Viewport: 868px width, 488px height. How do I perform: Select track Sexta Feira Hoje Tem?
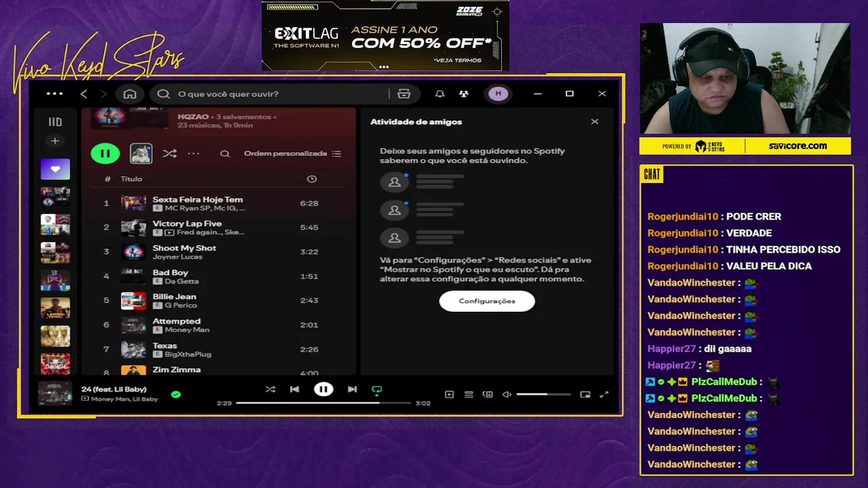pos(197,199)
